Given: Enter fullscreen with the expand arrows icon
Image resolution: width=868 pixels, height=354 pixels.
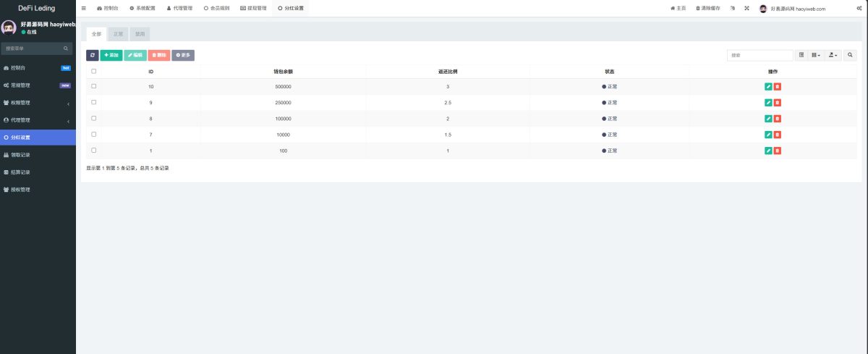Looking at the screenshot, I should point(746,8).
